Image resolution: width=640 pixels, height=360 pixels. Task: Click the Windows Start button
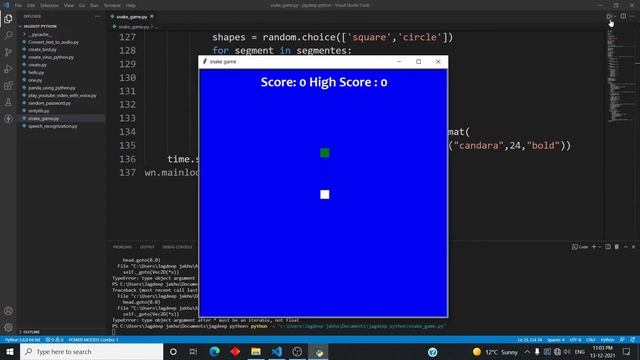(x=10, y=351)
